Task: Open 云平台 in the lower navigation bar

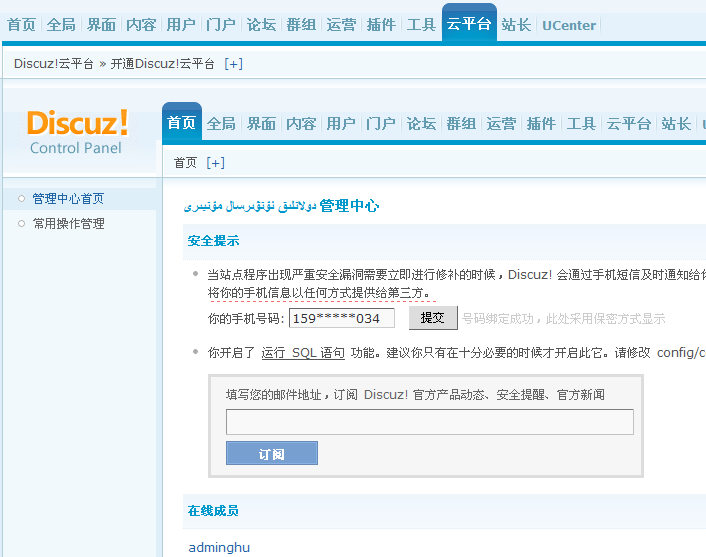Action: pos(629,123)
